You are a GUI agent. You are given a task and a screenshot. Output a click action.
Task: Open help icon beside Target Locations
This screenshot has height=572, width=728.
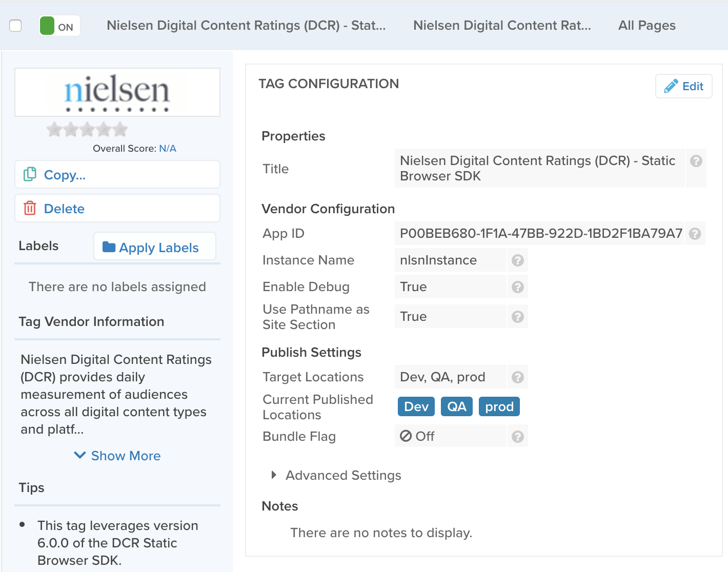pos(518,377)
